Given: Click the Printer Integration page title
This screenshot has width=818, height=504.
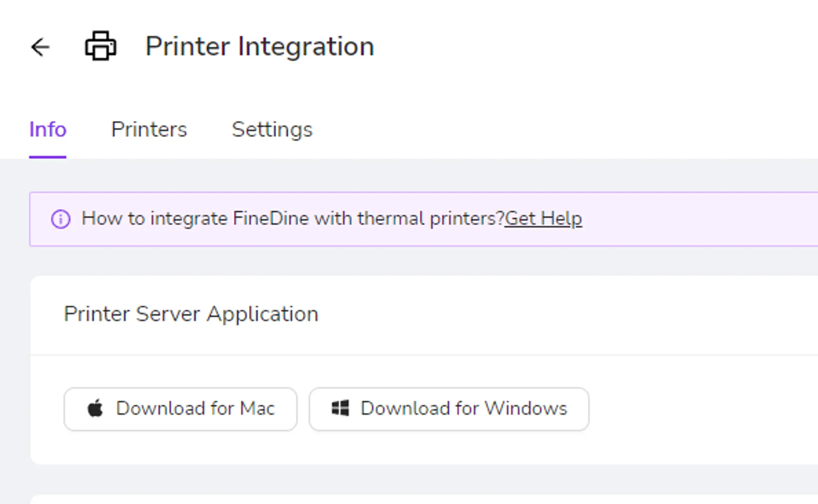Looking at the screenshot, I should click(x=260, y=46).
